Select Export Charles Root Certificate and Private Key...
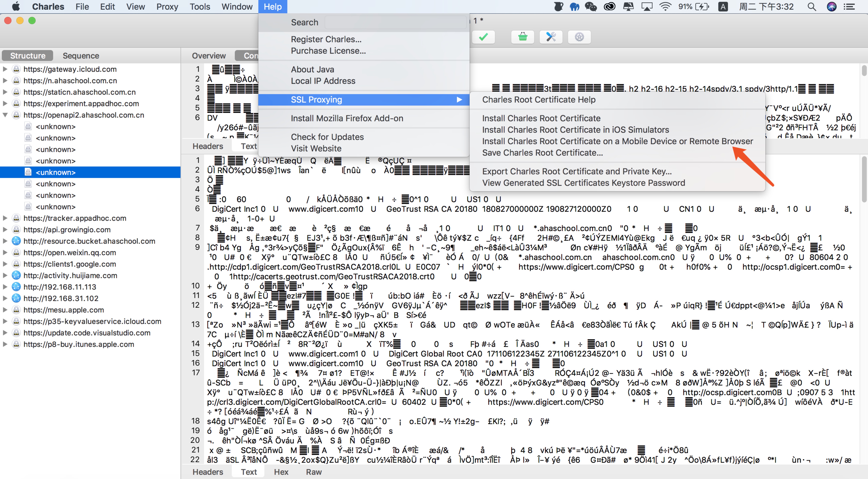868x479 pixels. click(577, 171)
